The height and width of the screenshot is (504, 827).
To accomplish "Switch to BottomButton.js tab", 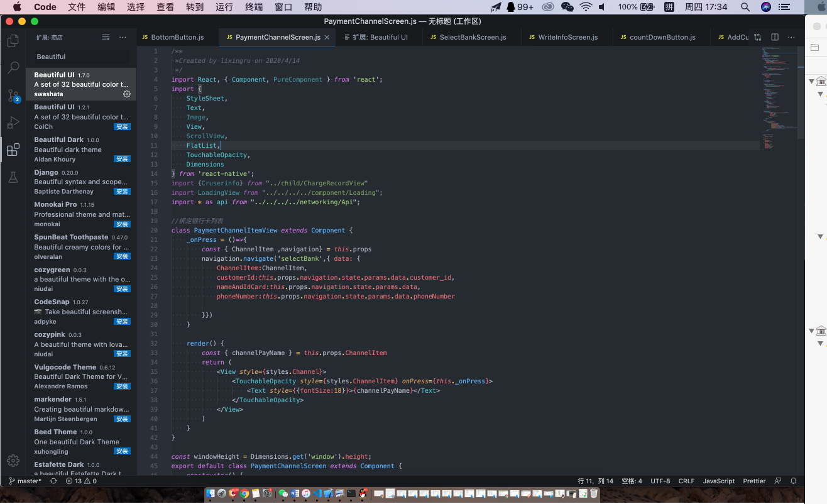I will click(178, 37).
